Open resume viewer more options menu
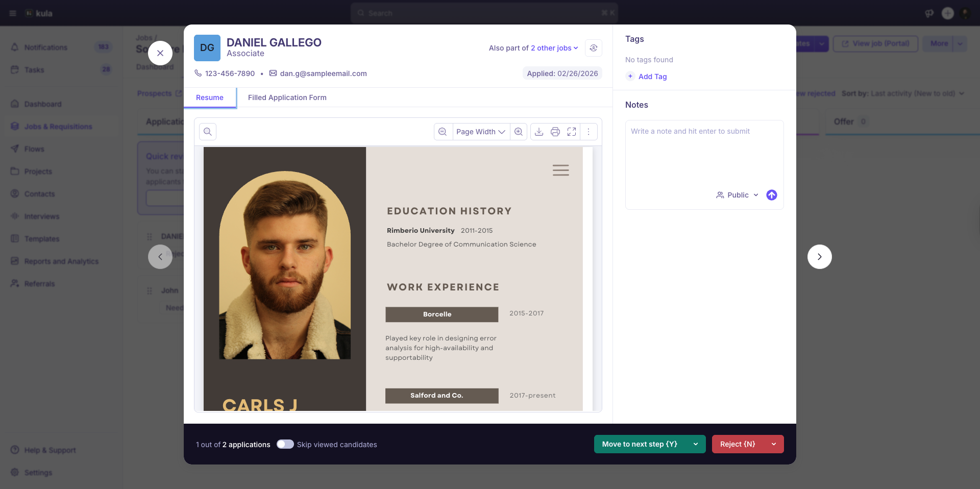The image size is (980, 489). [x=589, y=132]
